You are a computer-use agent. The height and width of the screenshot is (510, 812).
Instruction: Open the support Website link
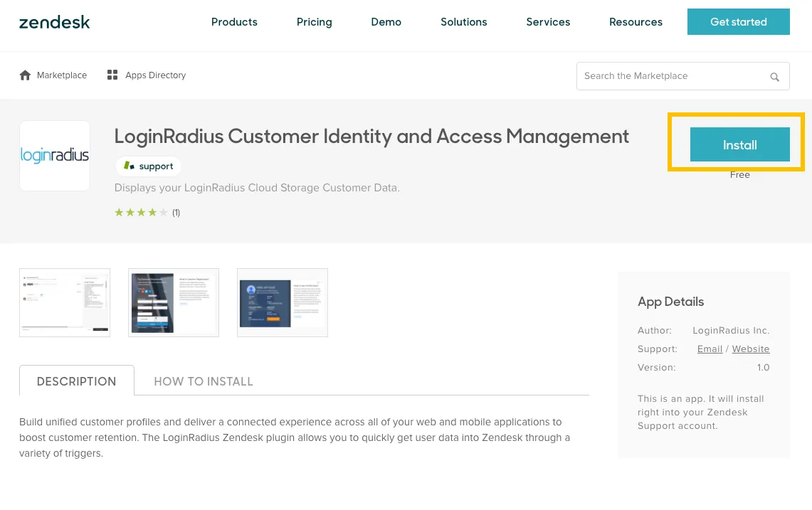point(750,349)
